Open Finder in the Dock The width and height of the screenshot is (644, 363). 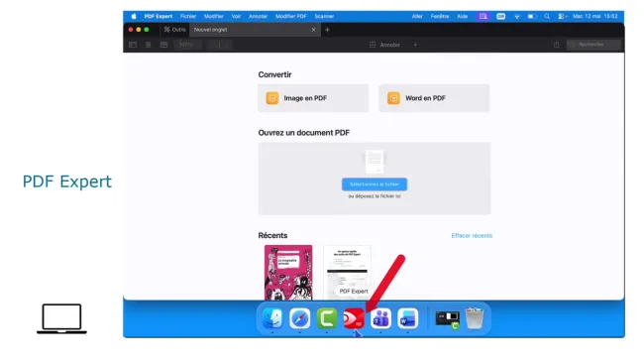(x=272, y=318)
